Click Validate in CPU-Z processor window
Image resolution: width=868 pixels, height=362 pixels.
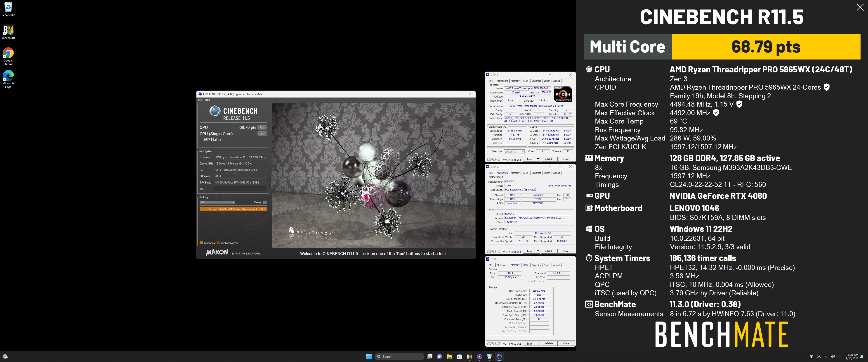[549, 159]
